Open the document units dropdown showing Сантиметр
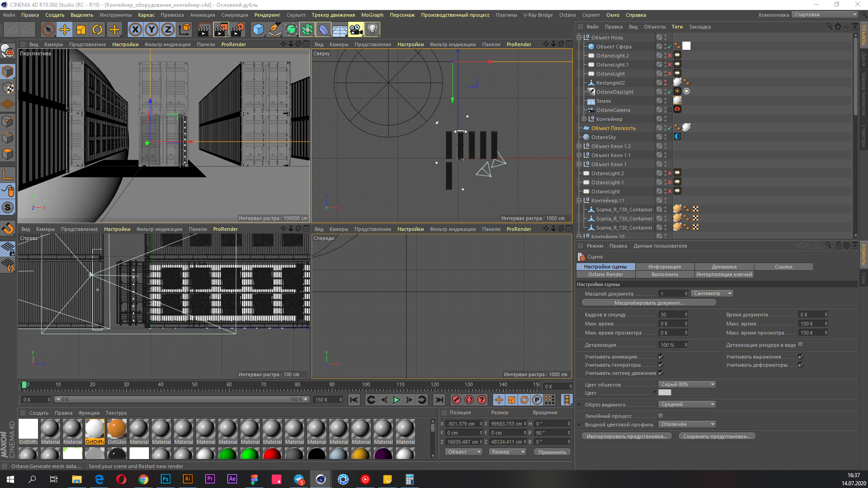The height and width of the screenshot is (488, 868). click(712, 293)
